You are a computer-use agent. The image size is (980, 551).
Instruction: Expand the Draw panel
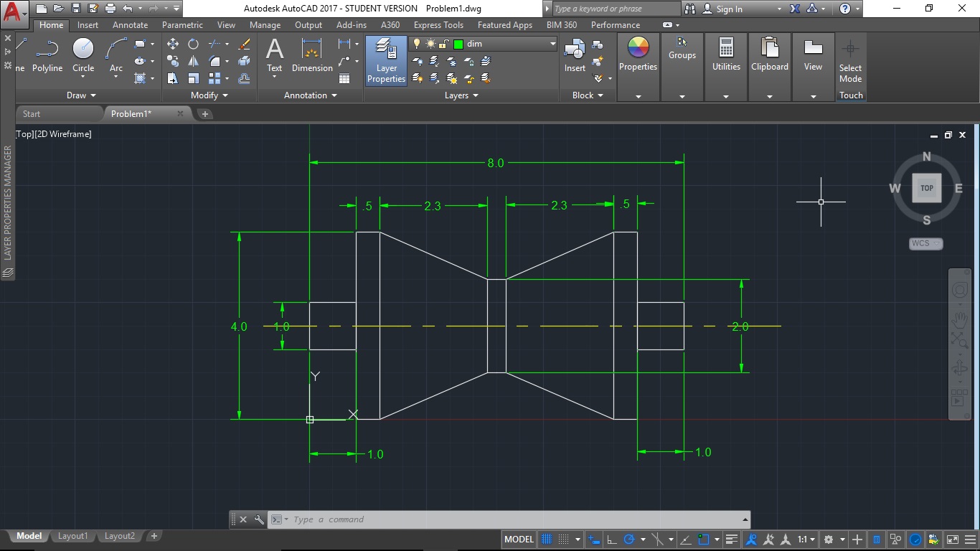[80, 95]
